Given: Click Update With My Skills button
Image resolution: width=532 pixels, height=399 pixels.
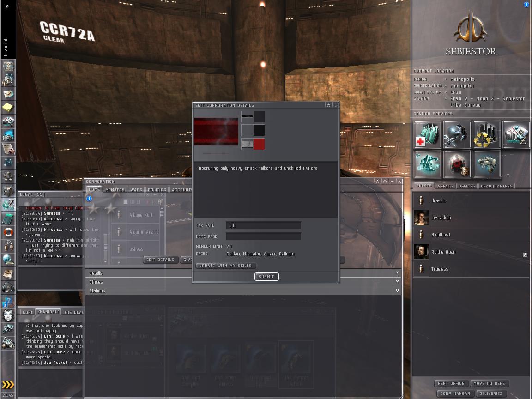Looking at the screenshot, I should (x=226, y=266).
